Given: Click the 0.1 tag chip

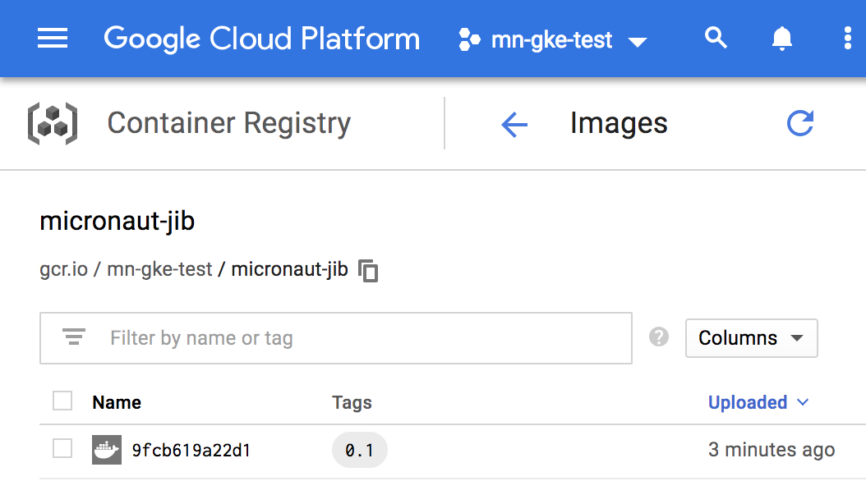Looking at the screenshot, I should pos(359,450).
